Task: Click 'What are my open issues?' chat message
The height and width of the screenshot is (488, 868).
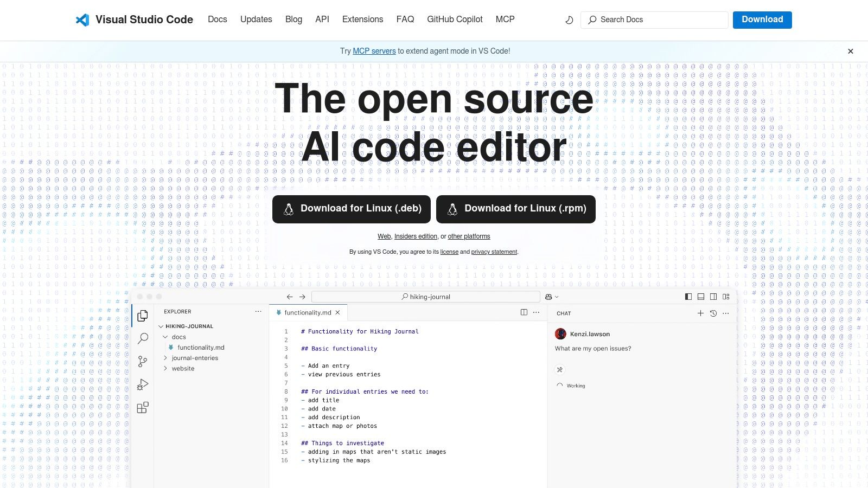Action: coord(593,349)
